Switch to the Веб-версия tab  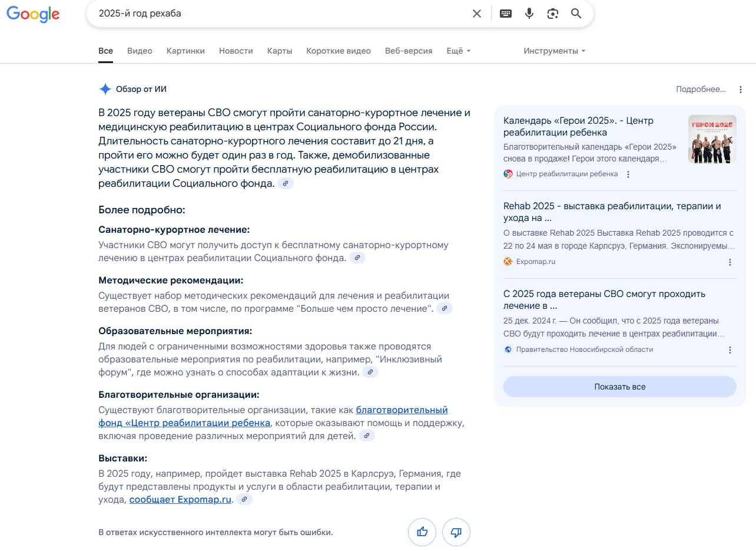click(409, 51)
